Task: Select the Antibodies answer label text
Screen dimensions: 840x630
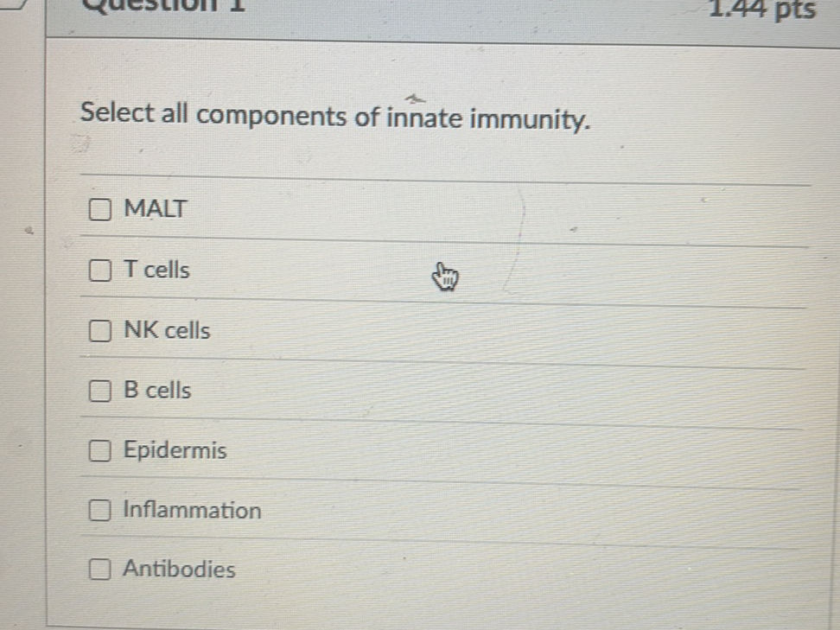Action: [x=180, y=569]
